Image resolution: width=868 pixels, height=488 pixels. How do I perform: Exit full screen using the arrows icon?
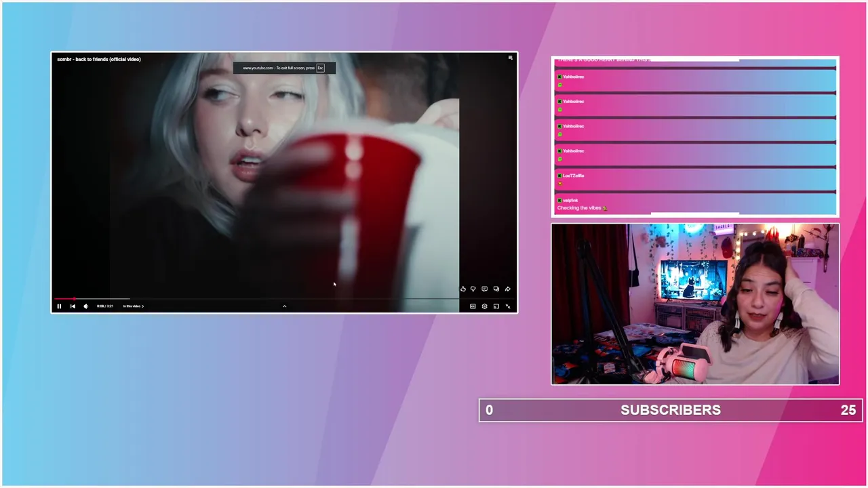tap(508, 306)
